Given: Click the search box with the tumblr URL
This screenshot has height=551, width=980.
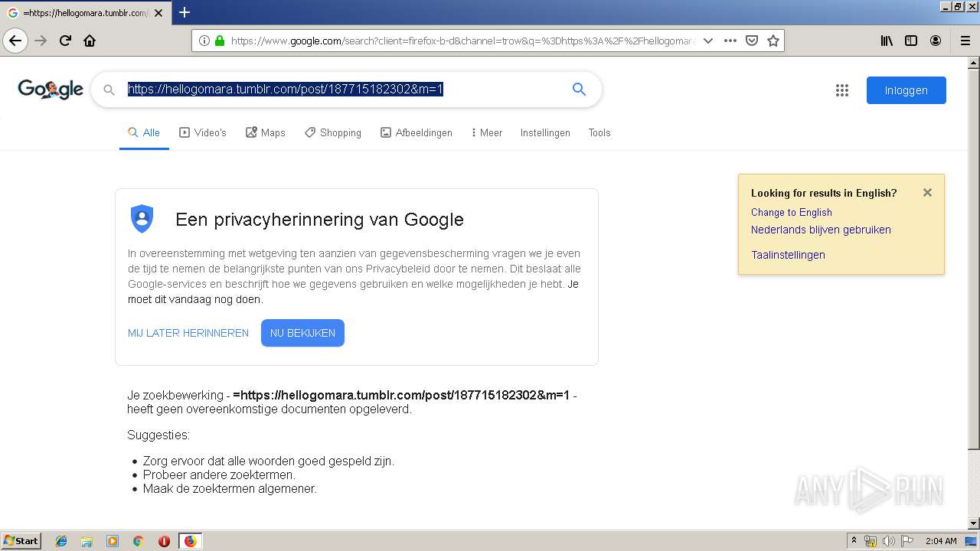Looking at the screenshot, I should point(345,90).
